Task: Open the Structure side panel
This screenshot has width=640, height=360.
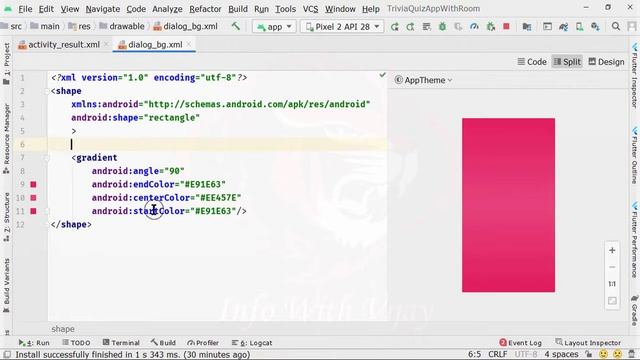Action: click(7, 216)
